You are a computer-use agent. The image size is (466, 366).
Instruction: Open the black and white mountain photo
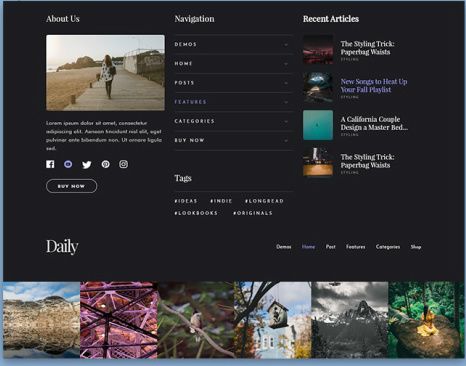pyautogui.click(x=350, y=320)
